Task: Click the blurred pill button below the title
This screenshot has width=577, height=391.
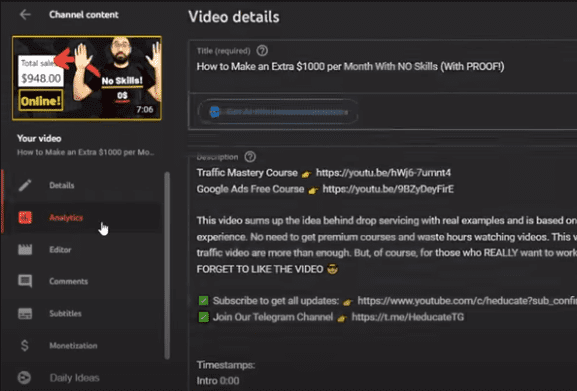Action: click(x=278, y=111)
